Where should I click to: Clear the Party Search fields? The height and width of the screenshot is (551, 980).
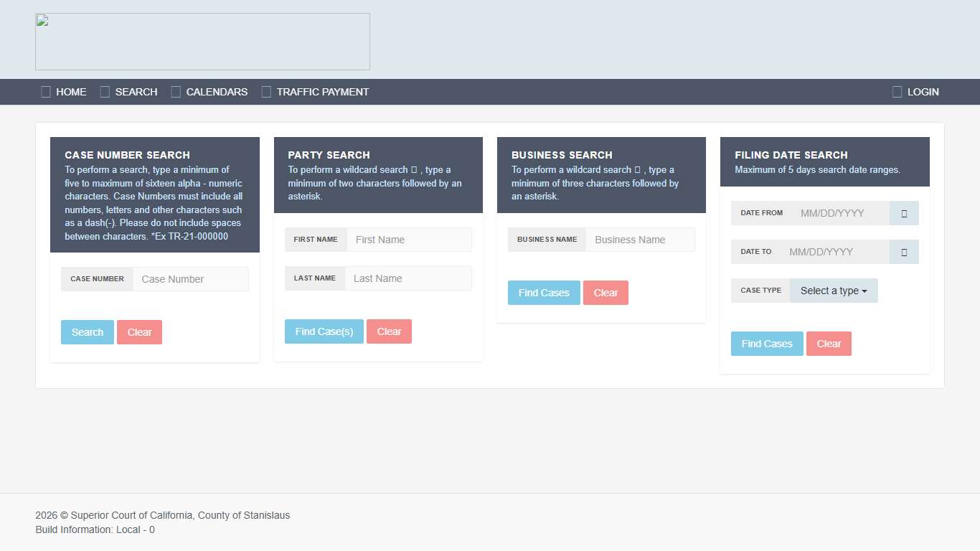tap(389, 331)
